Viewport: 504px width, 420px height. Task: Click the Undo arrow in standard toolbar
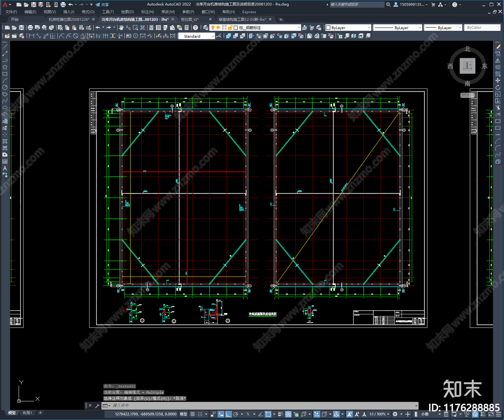click(x=98, y=28)
